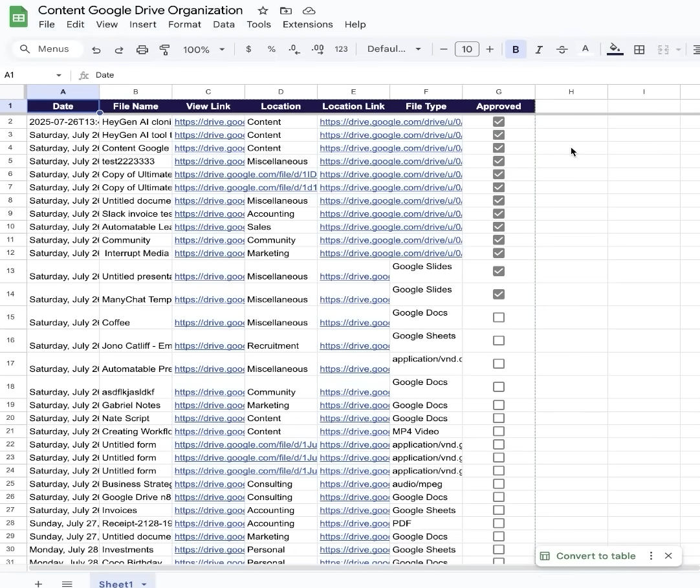Open the merge cells dropdown arrow
Screen dimensions: 700x588
point(679,50)
